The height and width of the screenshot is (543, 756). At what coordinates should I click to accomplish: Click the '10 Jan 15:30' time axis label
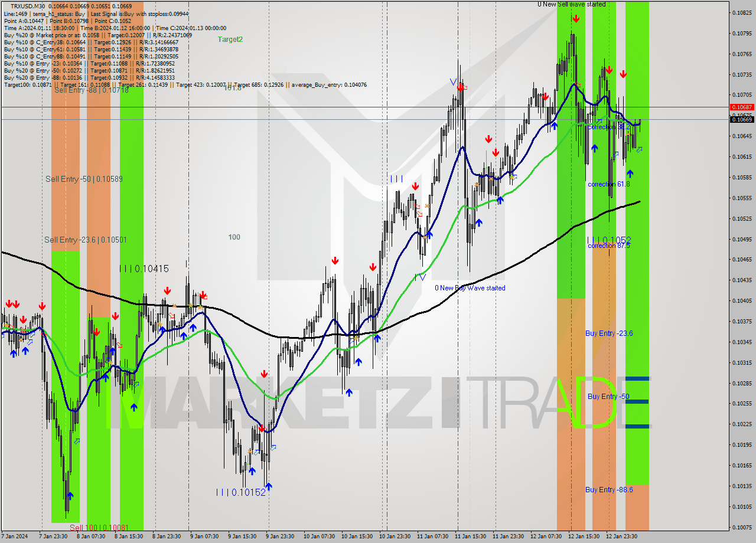356,537
